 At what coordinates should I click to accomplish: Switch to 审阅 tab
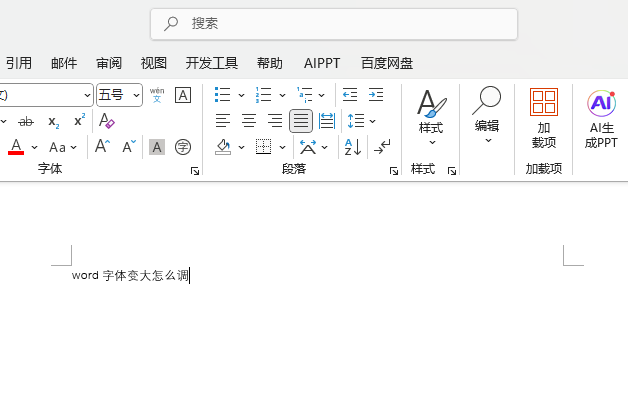tap(109, 63)
